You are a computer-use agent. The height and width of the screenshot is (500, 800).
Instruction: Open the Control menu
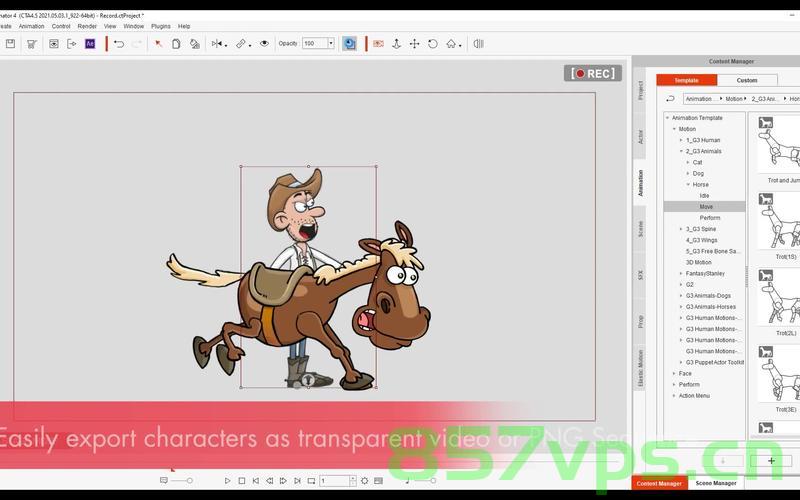point(61,26)
